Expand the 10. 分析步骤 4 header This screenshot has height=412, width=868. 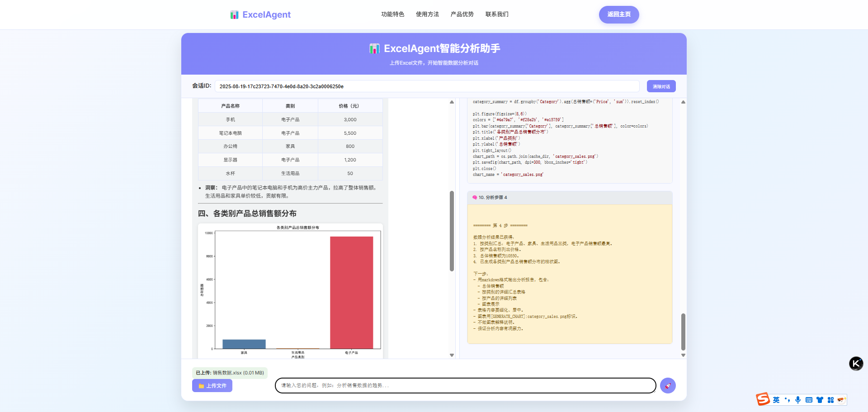570,198
